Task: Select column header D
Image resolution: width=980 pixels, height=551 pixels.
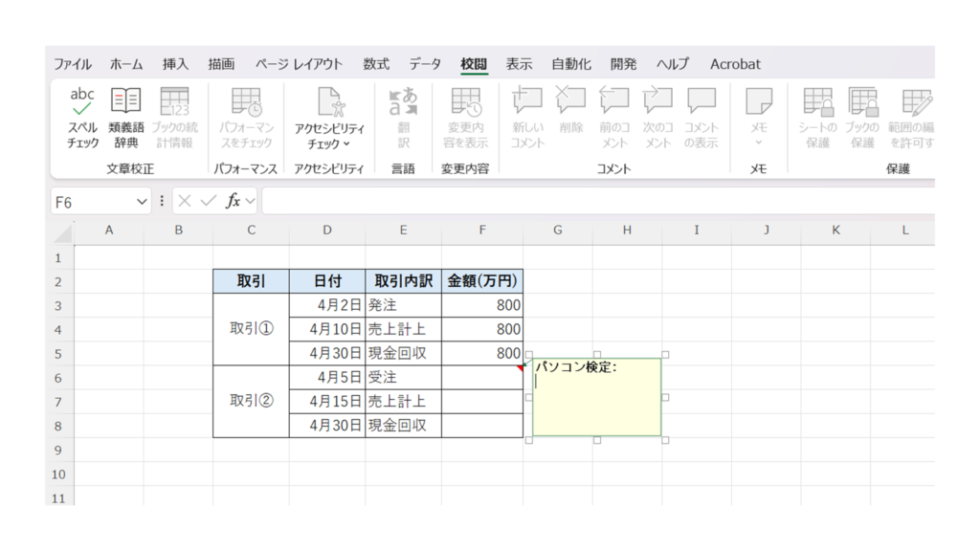Action: click(x=327, y=231)
